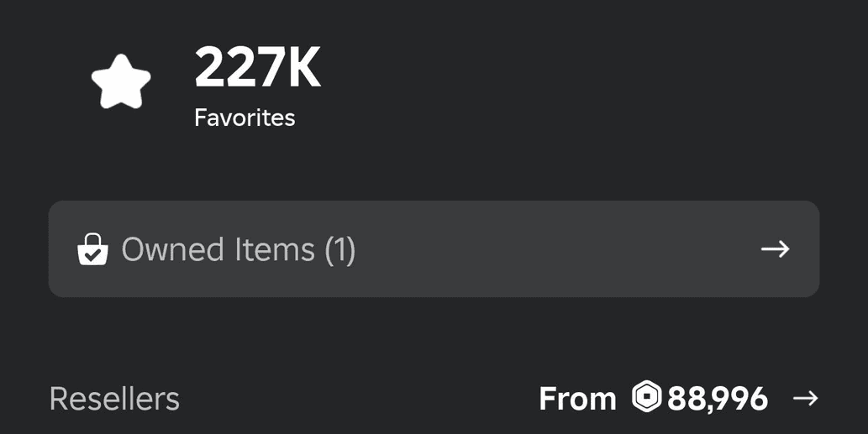Expand the Owned Items (1) card
The width and height of the screenshot is (868, 434).
[x=434, y=248]
